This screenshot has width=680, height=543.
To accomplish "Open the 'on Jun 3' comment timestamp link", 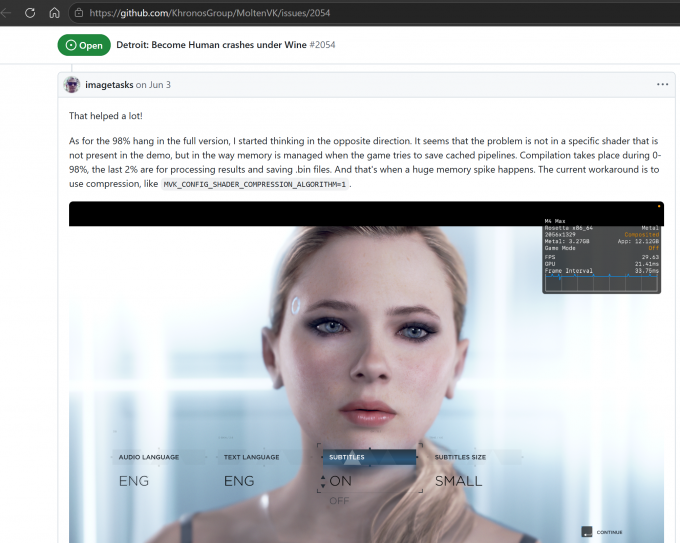I will click(153, 85).
